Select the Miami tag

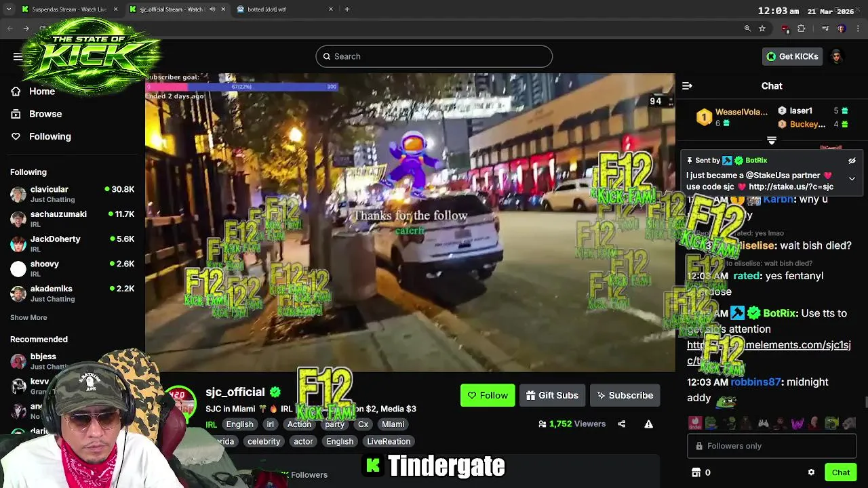point(393,424)
